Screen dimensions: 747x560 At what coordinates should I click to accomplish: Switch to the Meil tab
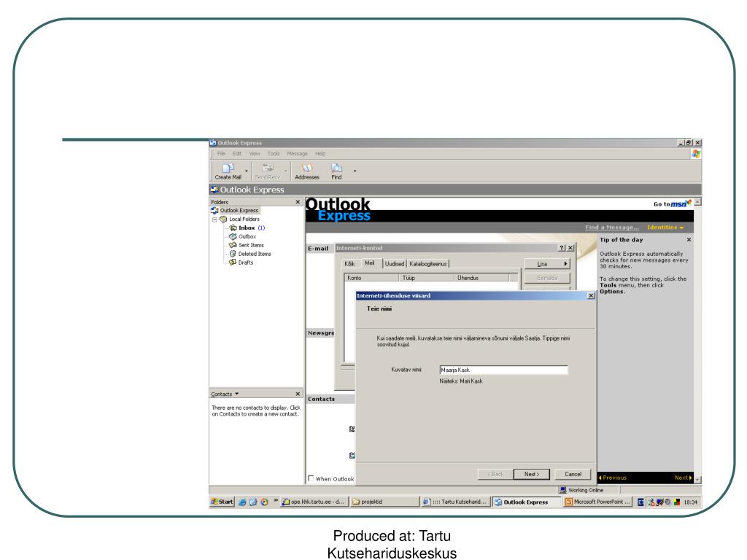tap(370, 262)
